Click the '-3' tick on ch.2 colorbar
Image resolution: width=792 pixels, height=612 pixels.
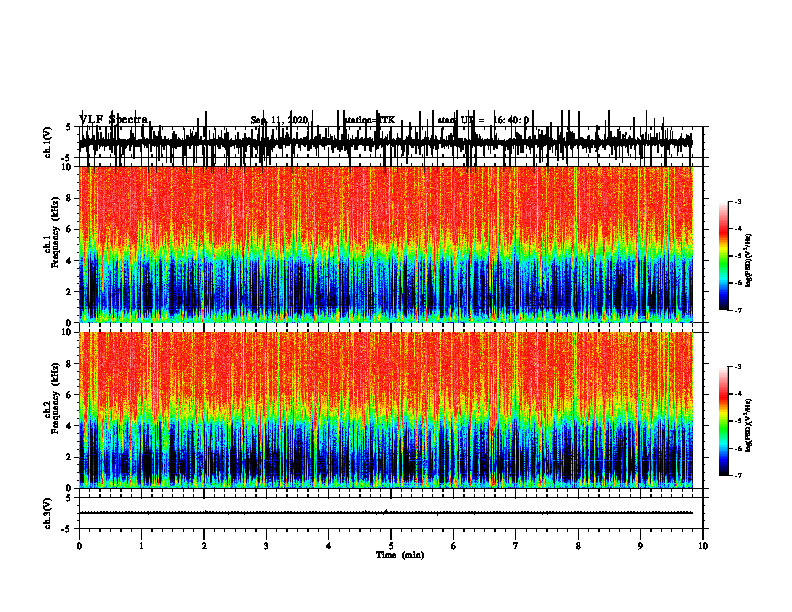point(737,367)
